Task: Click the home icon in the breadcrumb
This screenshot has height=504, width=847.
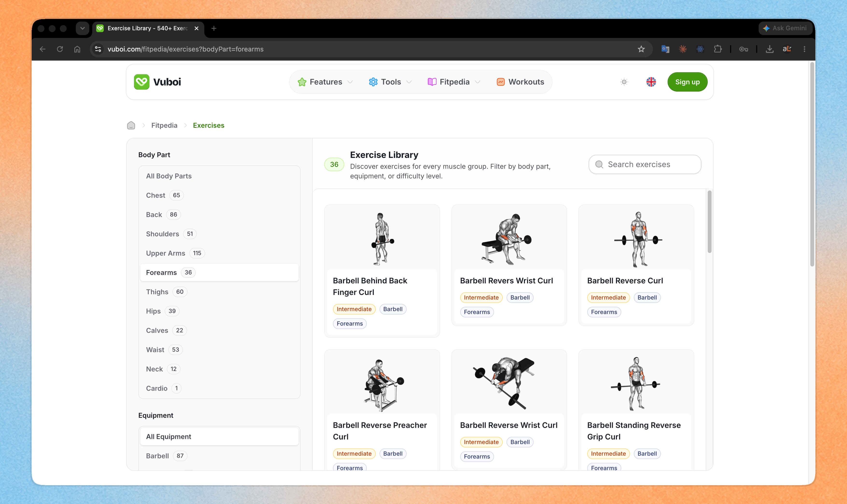Action: [x=131, y=125]
